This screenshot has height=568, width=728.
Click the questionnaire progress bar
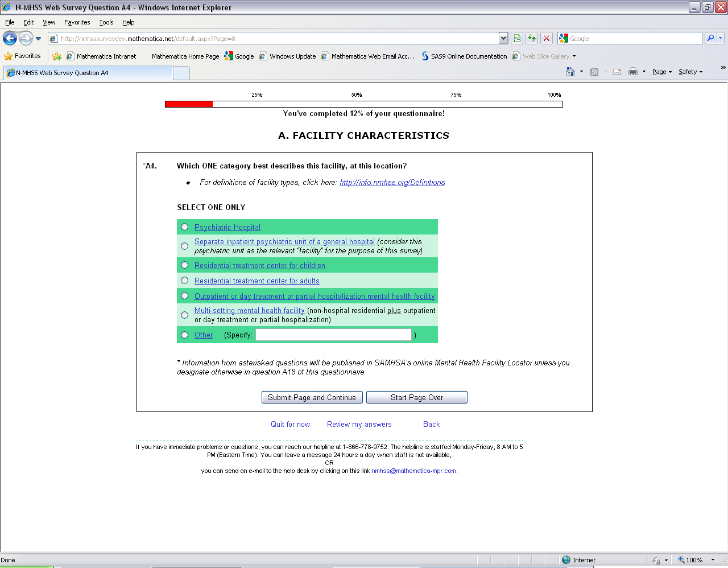[x=364, y=104]
